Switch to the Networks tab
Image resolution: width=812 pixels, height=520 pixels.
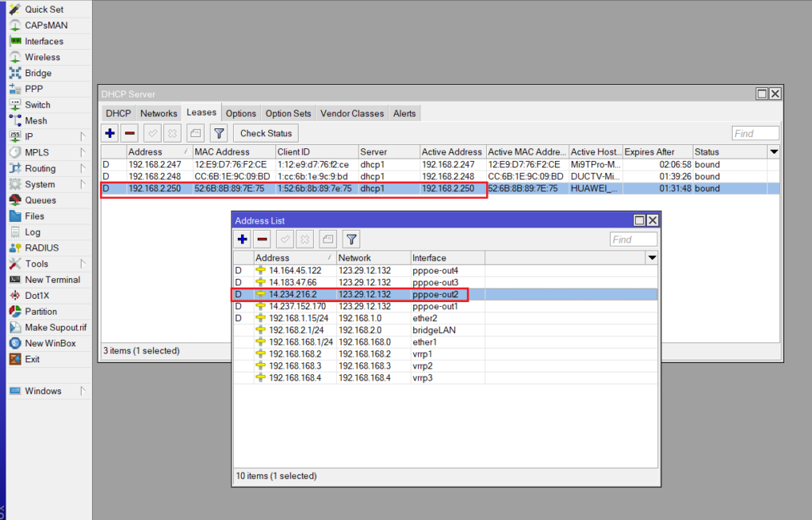pyautogui.click(x=159, y=113)
